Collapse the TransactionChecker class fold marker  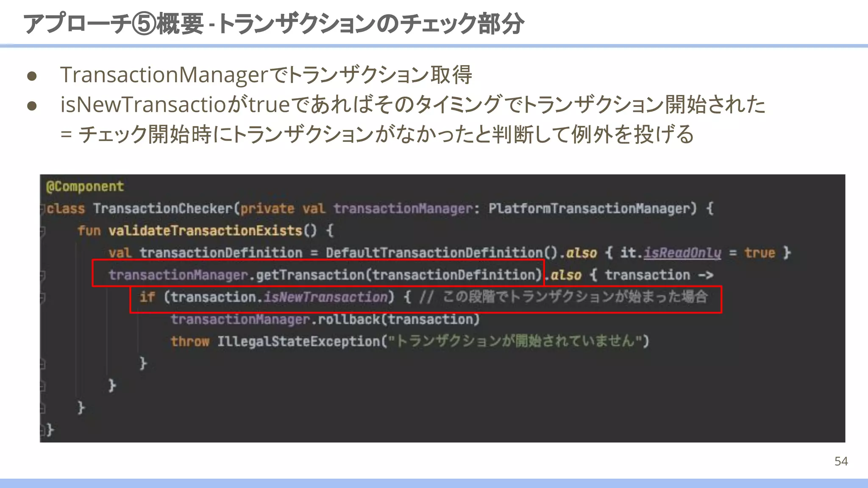[43, 209]
